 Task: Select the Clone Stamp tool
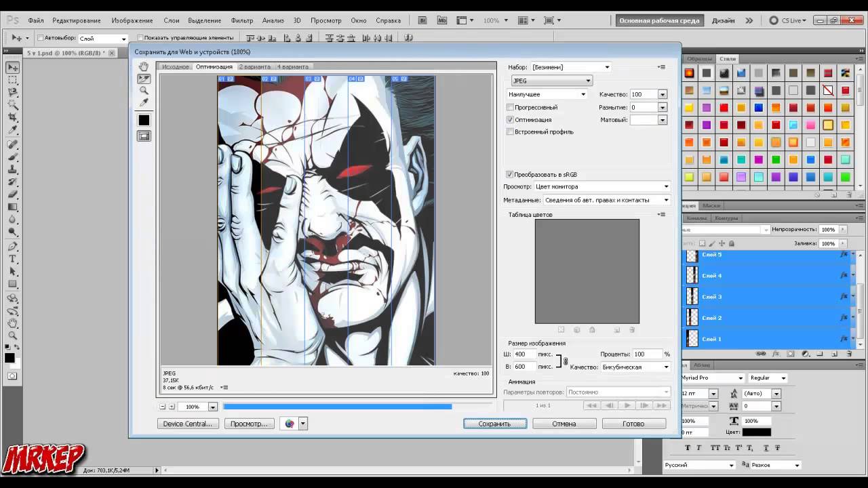[x=13, y=169]
